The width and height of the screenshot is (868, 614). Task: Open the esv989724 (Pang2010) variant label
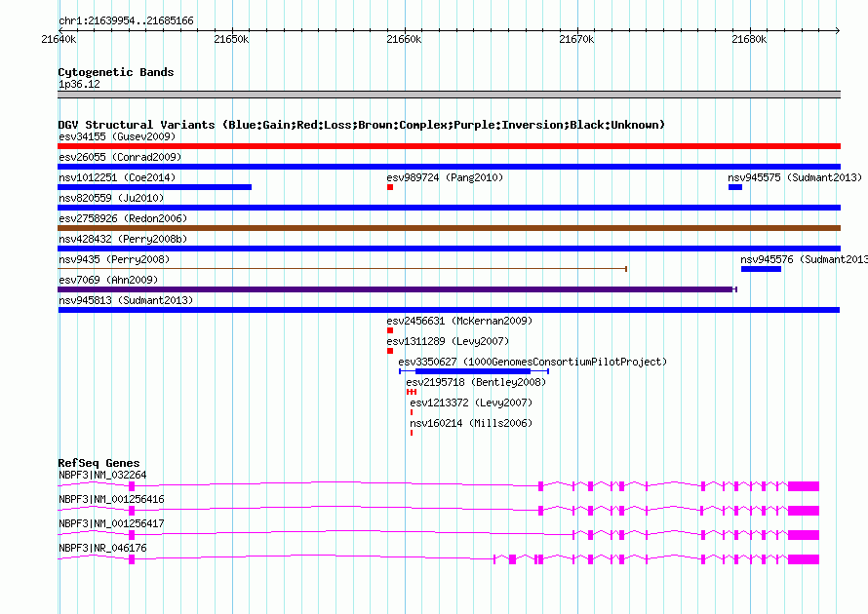(x=445, y=177)
